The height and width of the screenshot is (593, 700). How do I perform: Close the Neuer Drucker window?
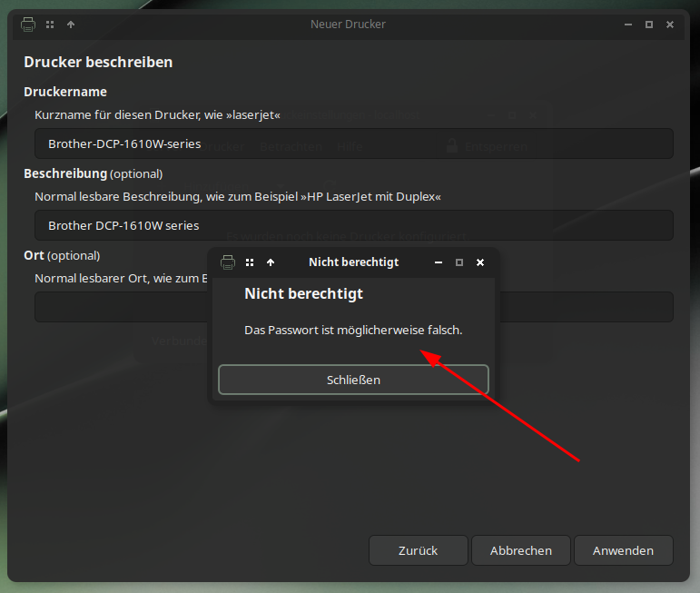coord(670,25)
